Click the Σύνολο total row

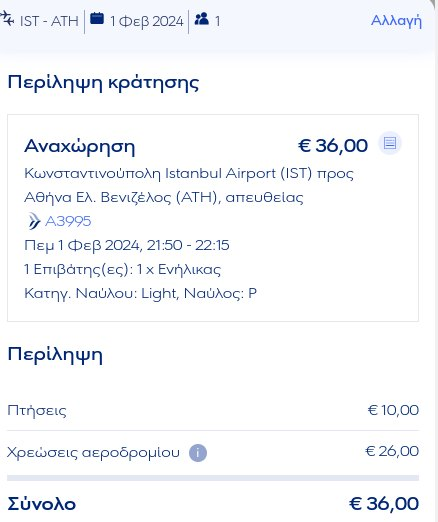(x=213, y=503)
